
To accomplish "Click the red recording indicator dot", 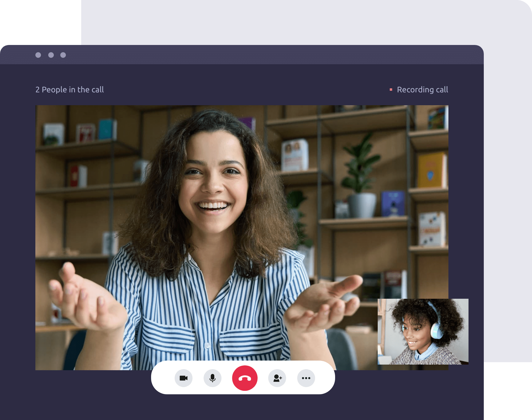I will [391, 90].
